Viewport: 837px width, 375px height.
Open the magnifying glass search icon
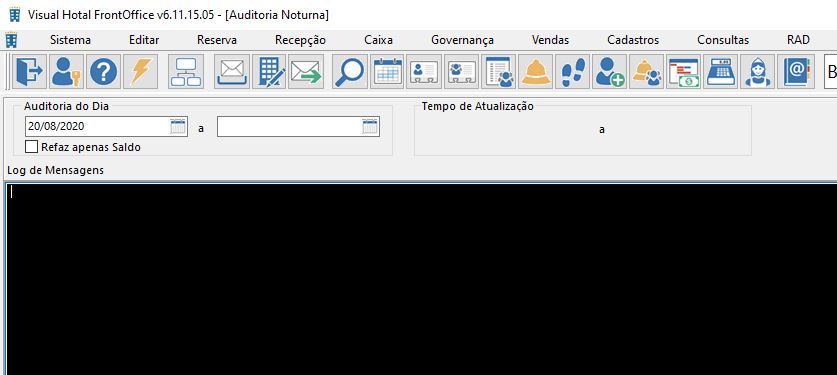pyautogui.click(x=350, y=71)
